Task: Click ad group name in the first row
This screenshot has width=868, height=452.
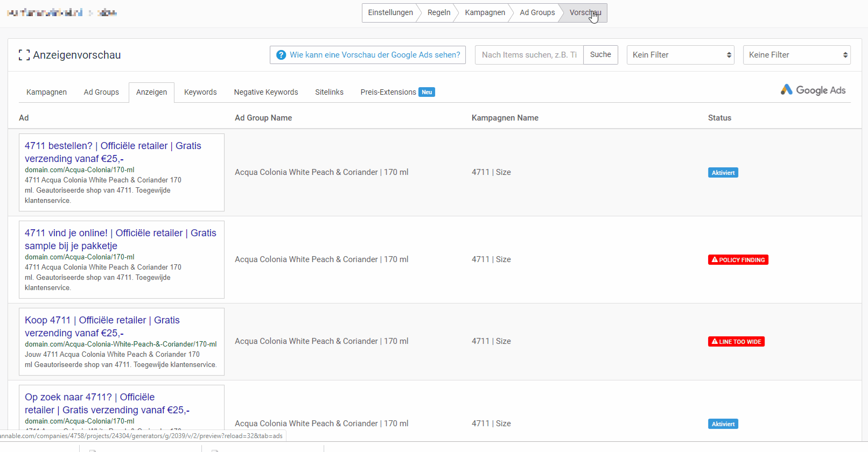Action: [x=321, y=172]
